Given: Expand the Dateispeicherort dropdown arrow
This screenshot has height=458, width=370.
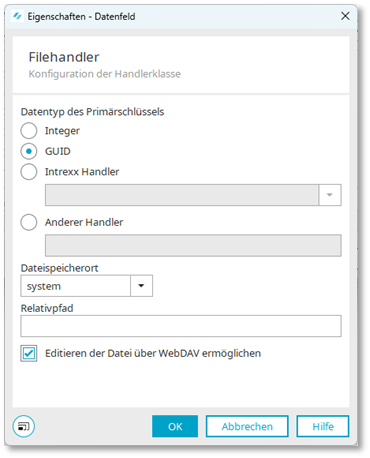Looking at the screenshot, I should tap(141, 286).
